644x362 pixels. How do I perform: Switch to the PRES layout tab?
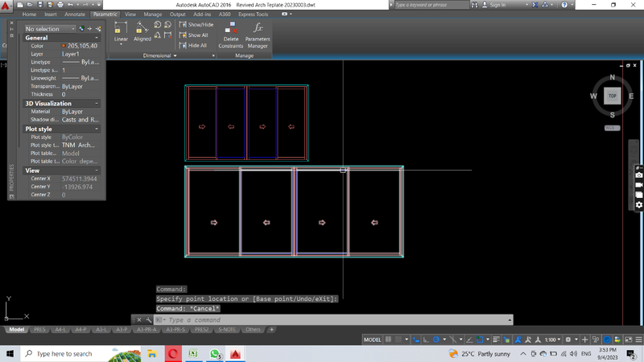tap(39, 330)
